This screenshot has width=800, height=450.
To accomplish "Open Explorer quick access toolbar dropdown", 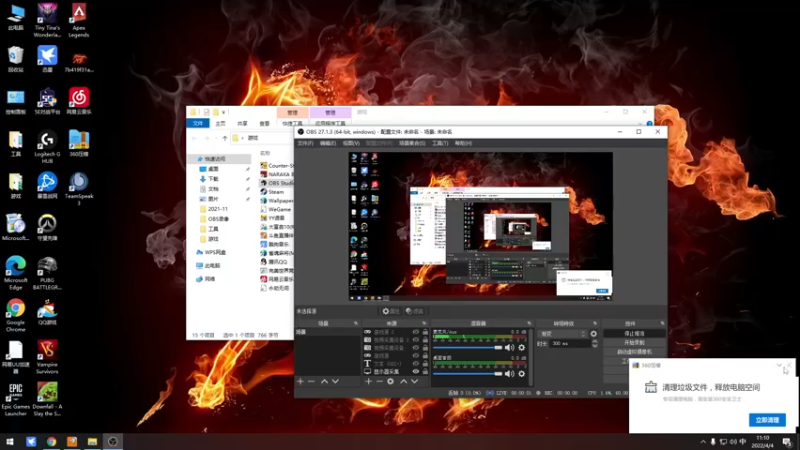I will point(223,112).
